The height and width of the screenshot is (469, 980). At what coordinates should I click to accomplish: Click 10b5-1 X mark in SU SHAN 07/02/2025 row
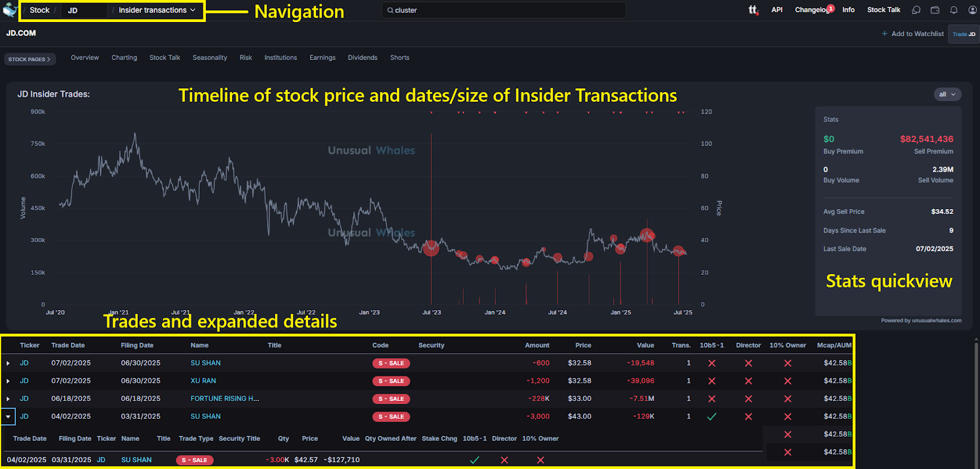pos(712,363)
